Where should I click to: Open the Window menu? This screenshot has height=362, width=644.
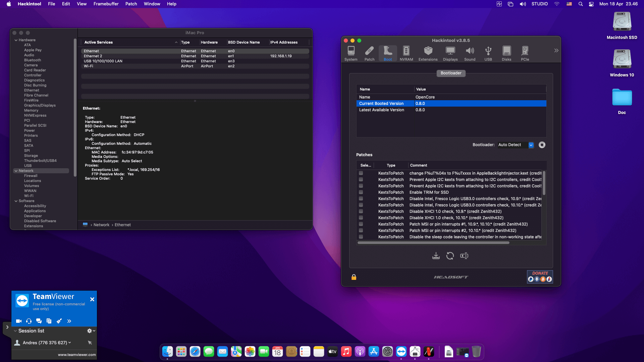[152, 4]
